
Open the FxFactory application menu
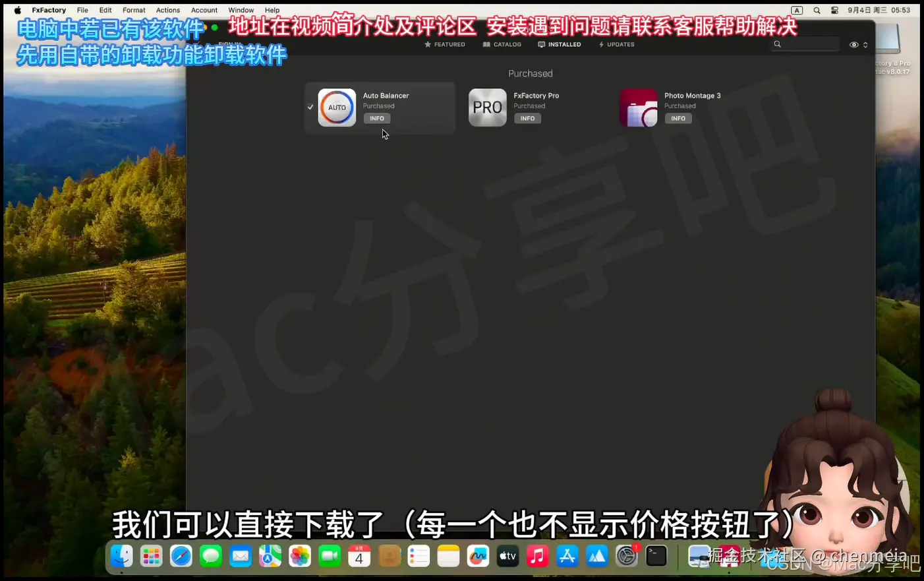(49, 10)
